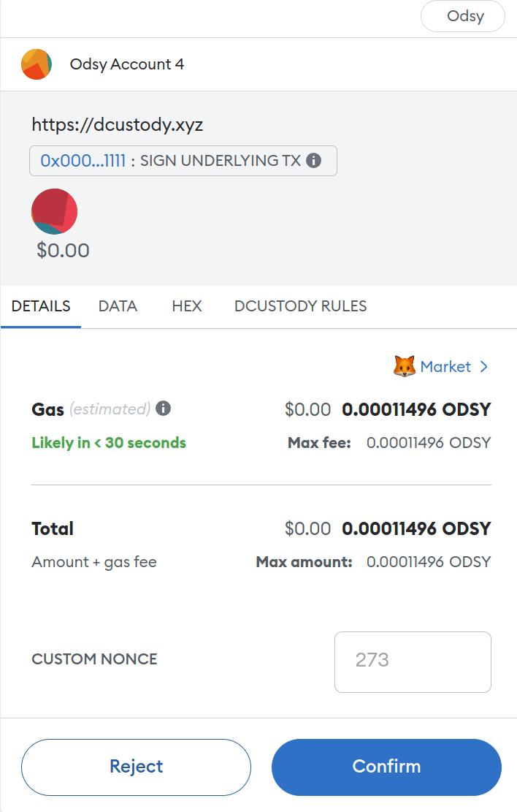Viewport: 517px width, 812px height.
Task: Click the Odsy Account 4 avatar icon
Action: (x=37, y=64)
